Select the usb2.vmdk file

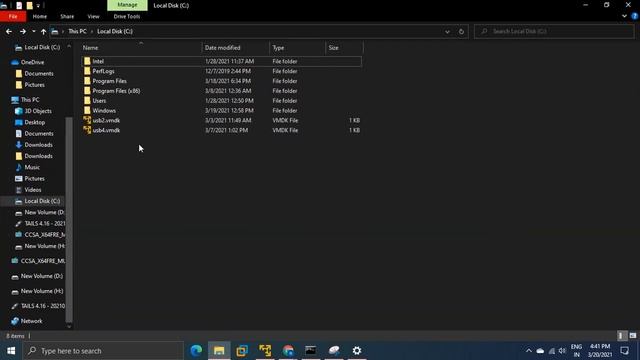pos(106,120)
